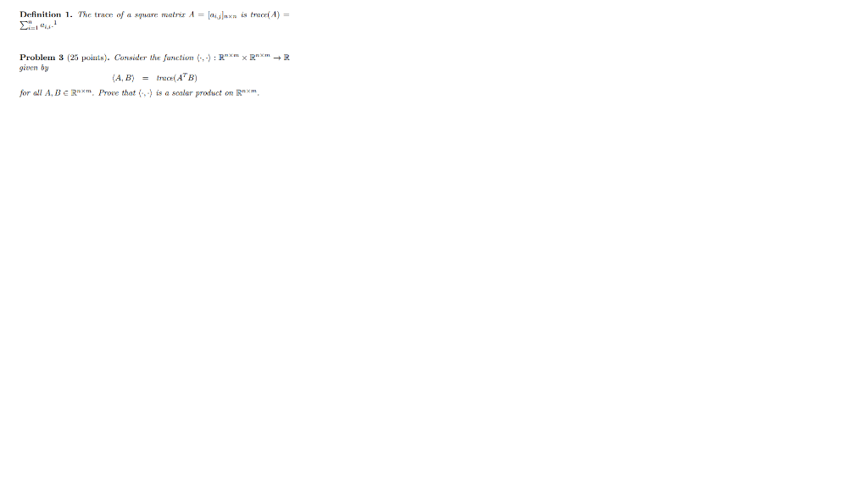The height and width of the screenshot is (488, 868).
Task: Click the words 'given by'
Action: [x=34, y=68]
